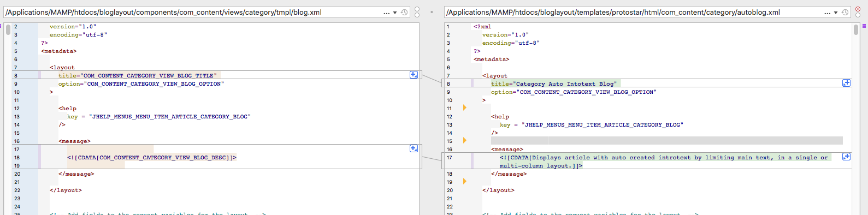Click the orange marker at right line 19

coord(465,181)
